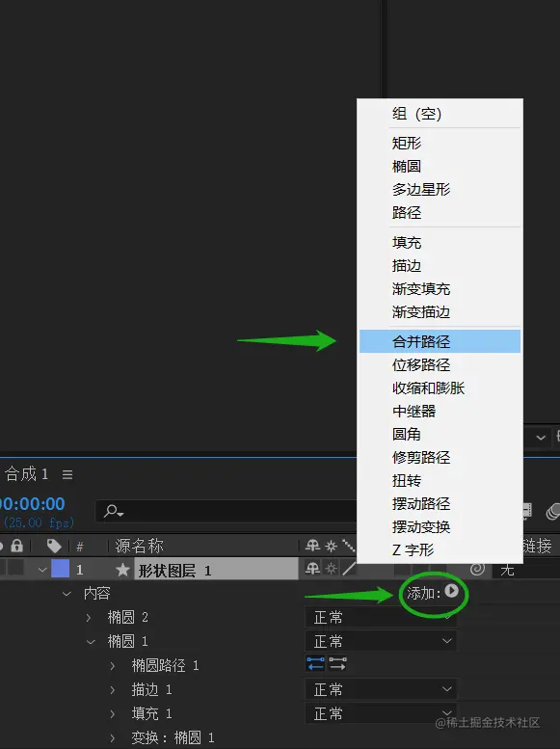The image size is (560, 749).
Task: Open the 合成 1 panel menu icon
Action: (x=67, y=474)
